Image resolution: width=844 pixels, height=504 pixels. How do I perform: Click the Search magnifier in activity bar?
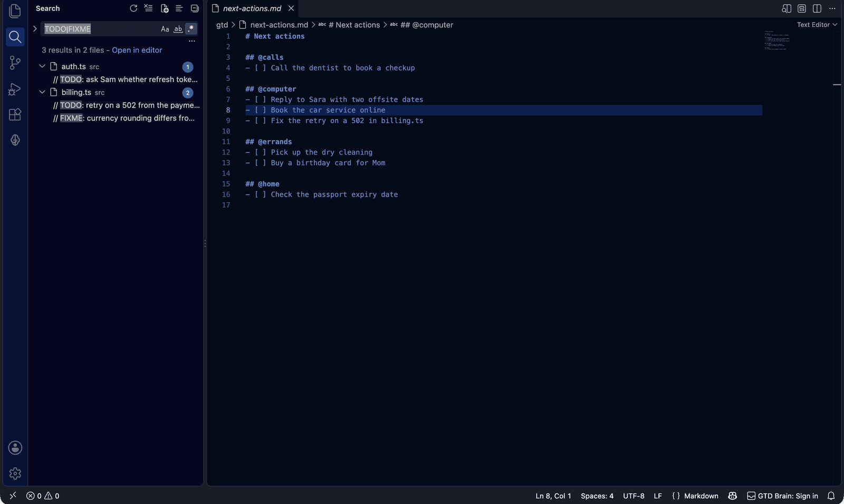(15, 37)
